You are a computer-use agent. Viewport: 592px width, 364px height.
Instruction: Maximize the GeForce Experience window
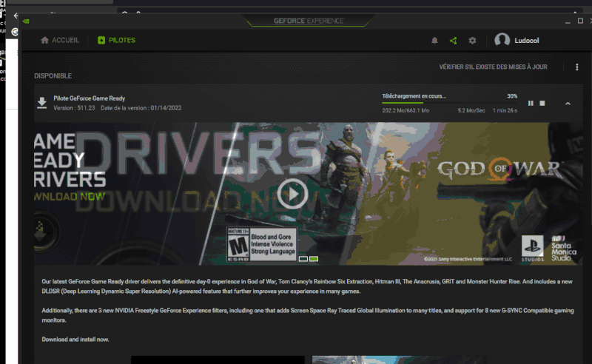580,21
